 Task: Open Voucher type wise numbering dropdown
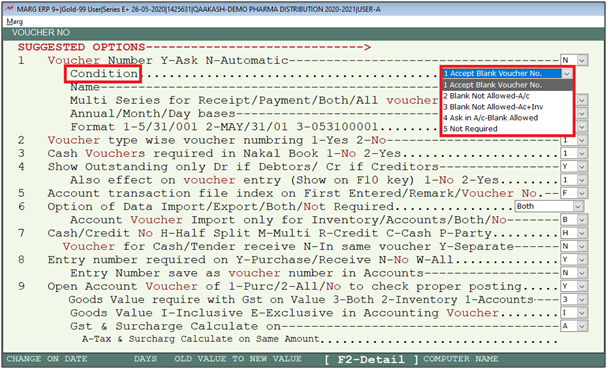[x=582, y=140]
